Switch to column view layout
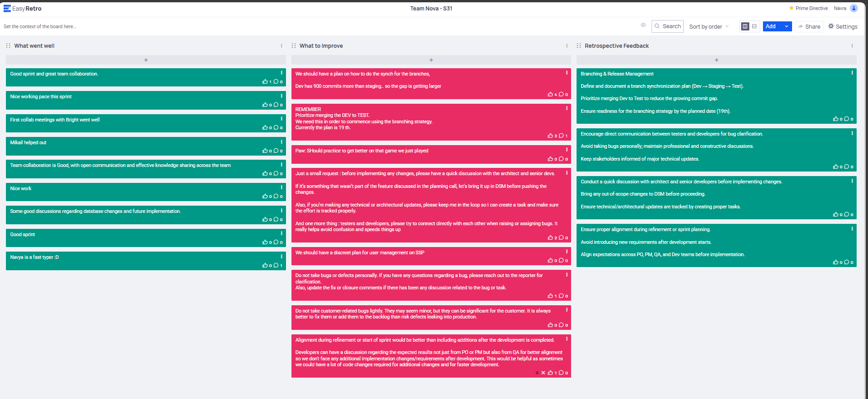This screenshot has height=399, width=868. 745,26
